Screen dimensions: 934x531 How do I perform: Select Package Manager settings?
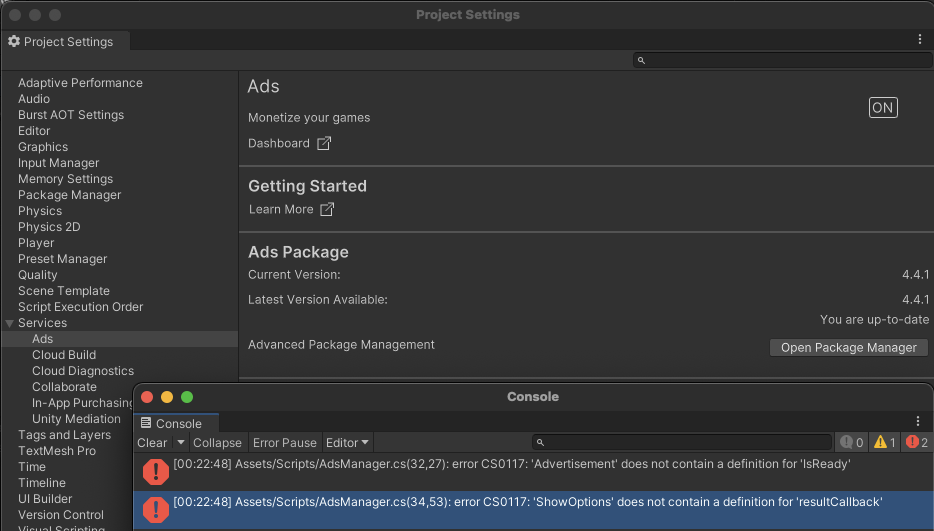69,195
